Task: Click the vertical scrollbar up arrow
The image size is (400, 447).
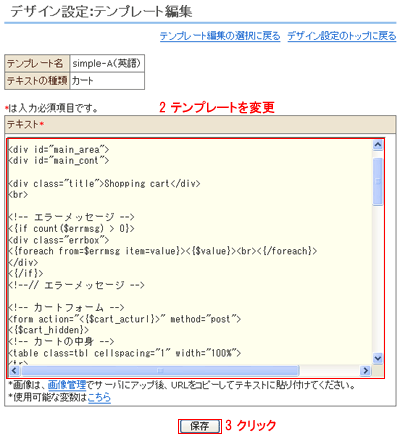Action: [x=378, y=145]
